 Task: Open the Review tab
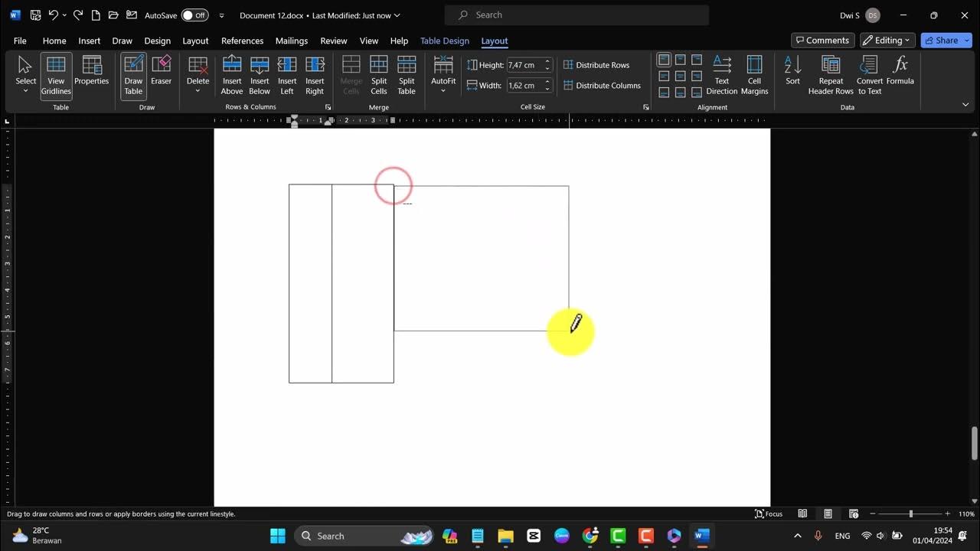pyautogui.click(x=334, y=41)
